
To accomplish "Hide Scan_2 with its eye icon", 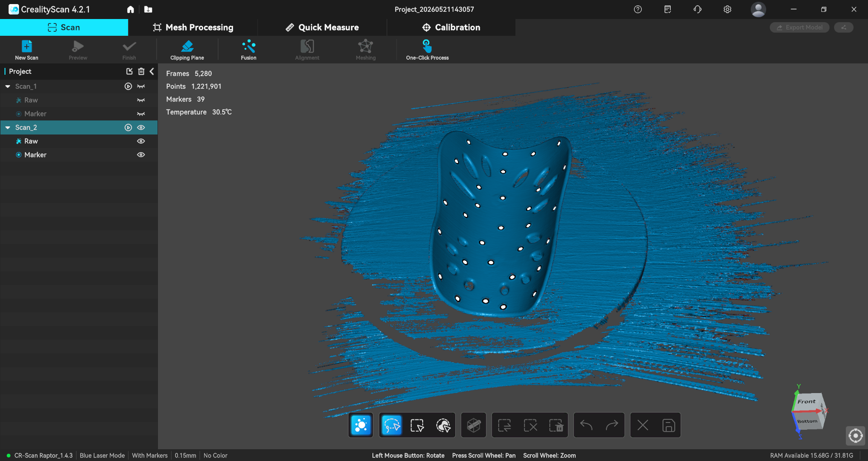I will 141,127.
